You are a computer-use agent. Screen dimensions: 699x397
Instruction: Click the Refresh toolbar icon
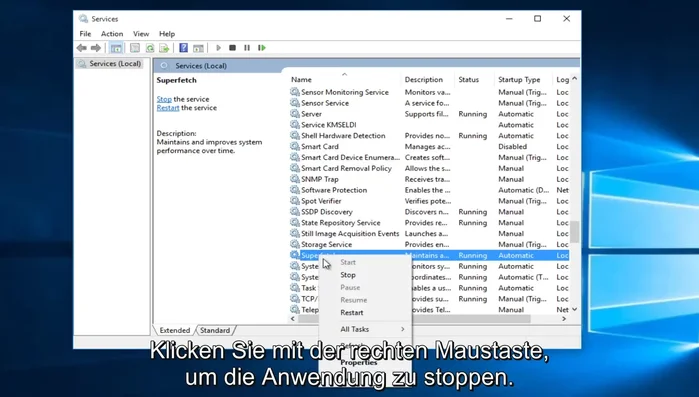click(x=150, y=48)
